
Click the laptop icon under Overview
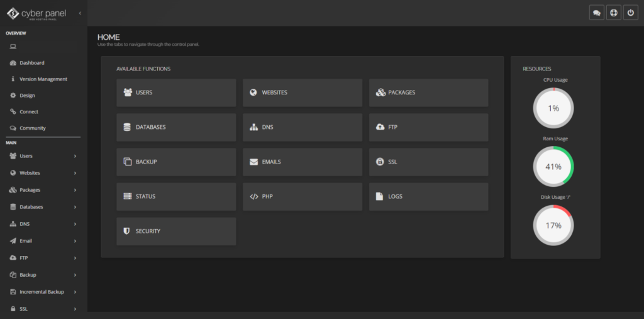13,47
